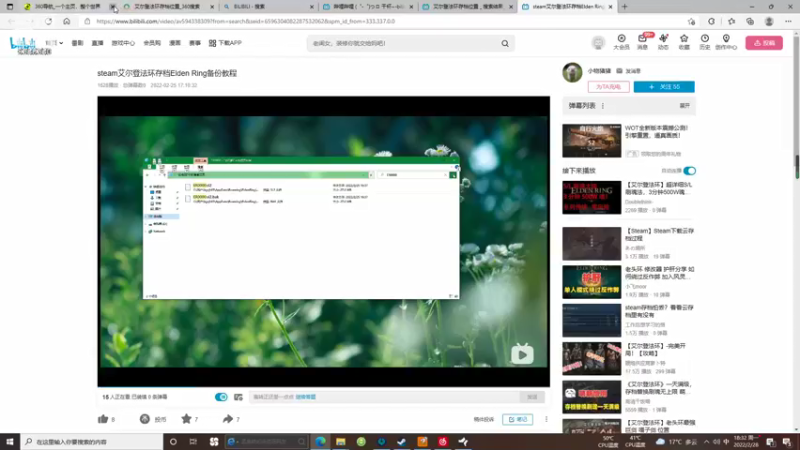Click the 下载APP link

225,43
